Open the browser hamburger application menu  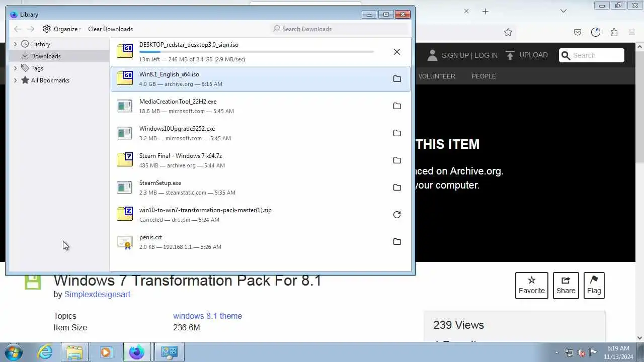(632, 32)
